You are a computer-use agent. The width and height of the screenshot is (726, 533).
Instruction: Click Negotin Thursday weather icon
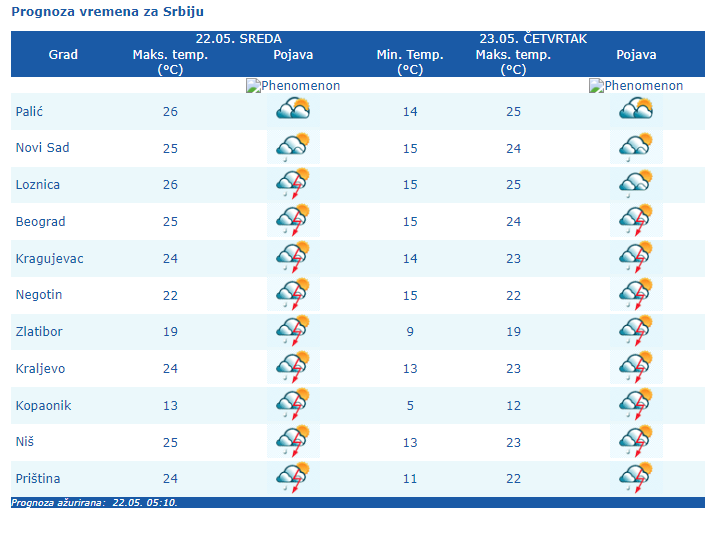coord(636,294)
